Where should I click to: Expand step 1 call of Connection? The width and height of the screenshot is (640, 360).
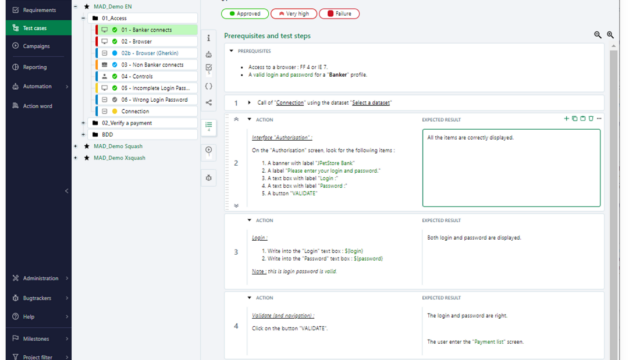tap(249, 102)
